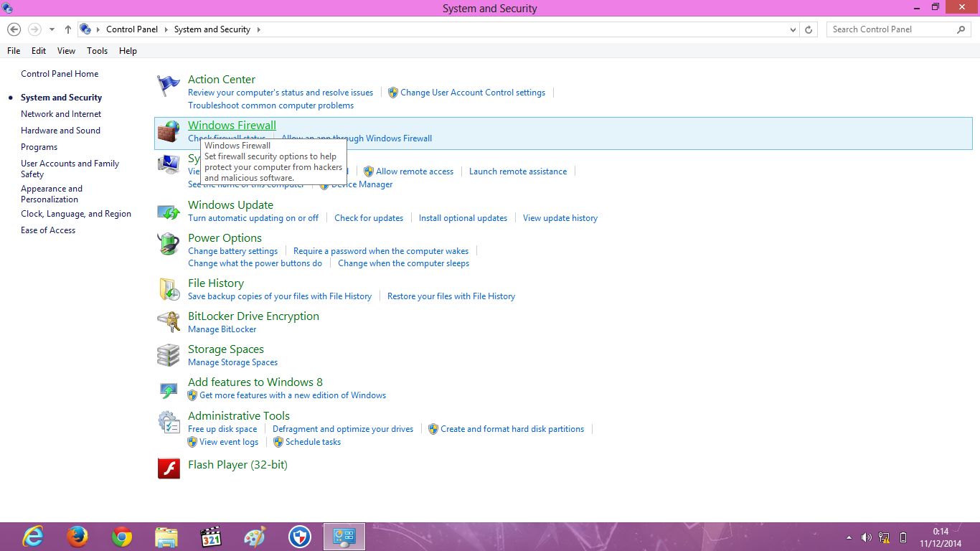
Task: Open User Accounts and Family Safety
Action: [70, 169]
